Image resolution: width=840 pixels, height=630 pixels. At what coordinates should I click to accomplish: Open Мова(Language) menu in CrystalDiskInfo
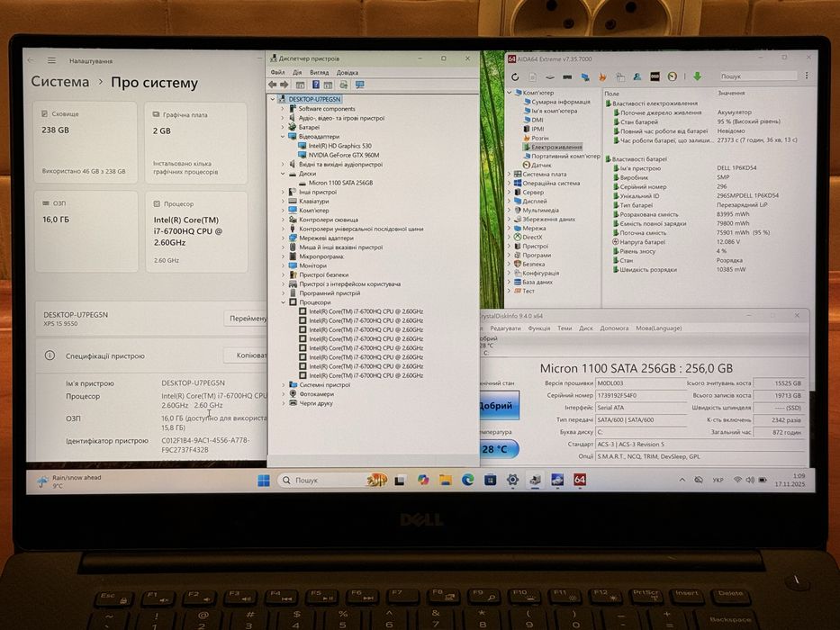pos(659,328)
